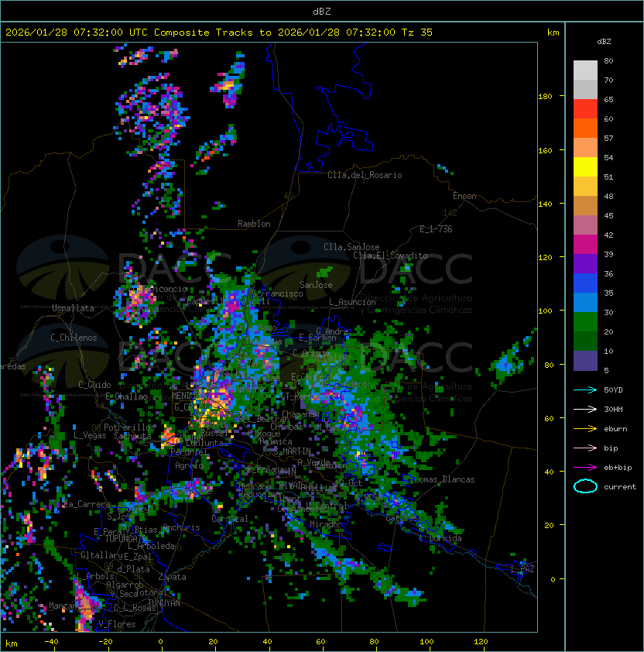Click the 'km' unit label in header
Screen dimensions: 644x652
click(553, 33)
